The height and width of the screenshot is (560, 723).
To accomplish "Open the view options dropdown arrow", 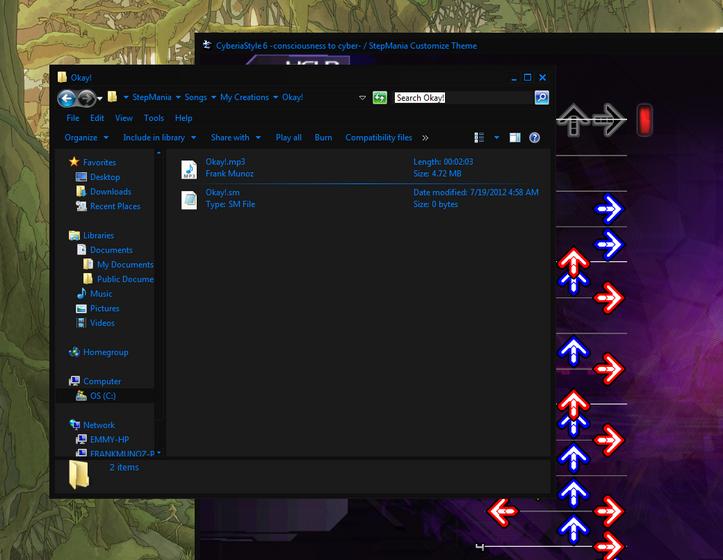I will [497, 137].
